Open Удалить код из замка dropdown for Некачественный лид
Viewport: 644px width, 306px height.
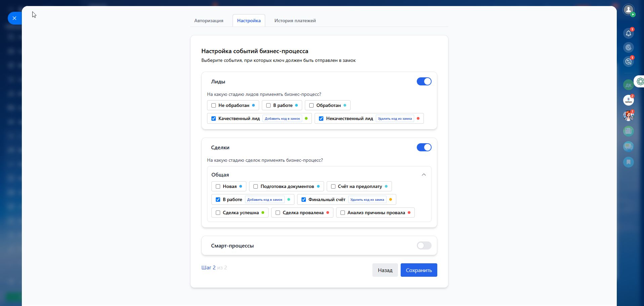click(395, 118)
